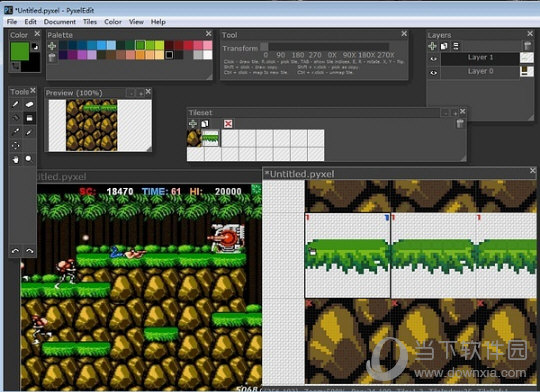This screenshot has height=392, width=540.
Task: Add a new tile with Tileset plus icon
Action: (x=193, y=124)
